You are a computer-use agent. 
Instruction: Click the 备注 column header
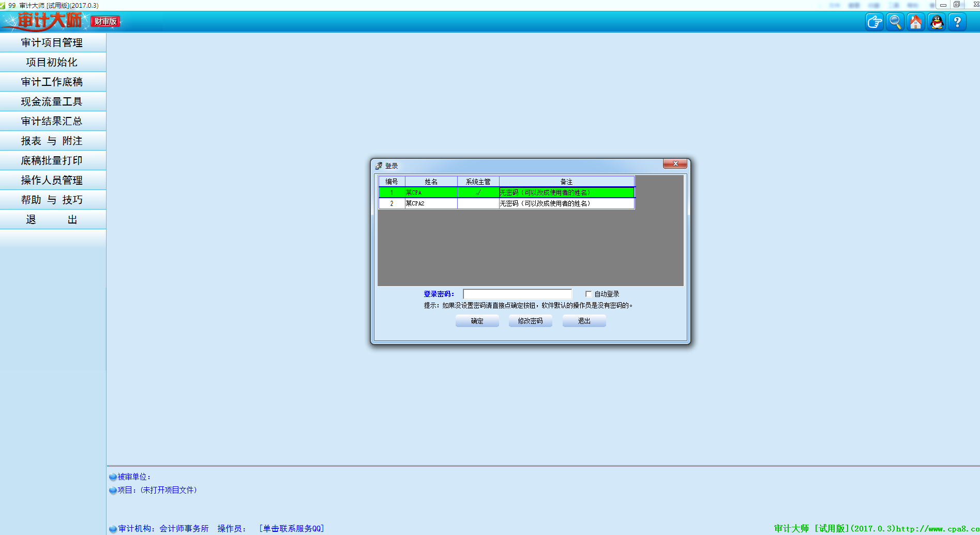566,182
